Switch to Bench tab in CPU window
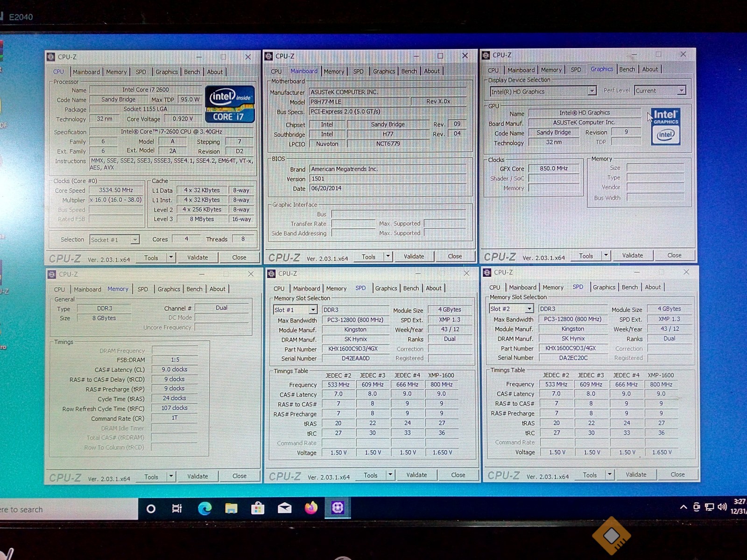 (x=192, y=72)
